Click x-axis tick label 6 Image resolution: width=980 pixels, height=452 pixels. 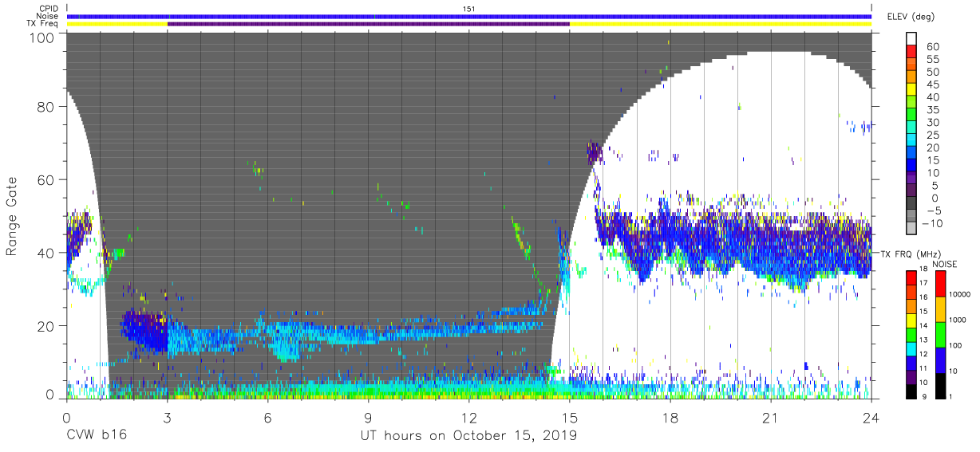267,417
